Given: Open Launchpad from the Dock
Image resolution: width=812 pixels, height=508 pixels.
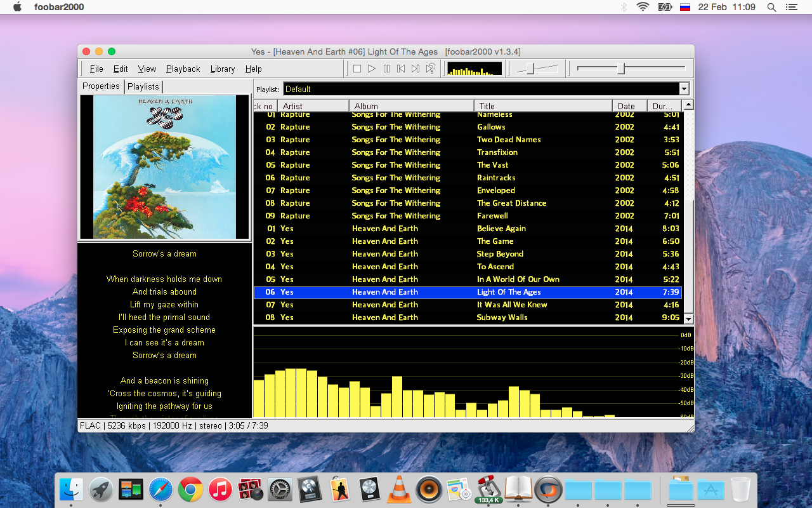Looking at the screenshot, I should 101,489.
